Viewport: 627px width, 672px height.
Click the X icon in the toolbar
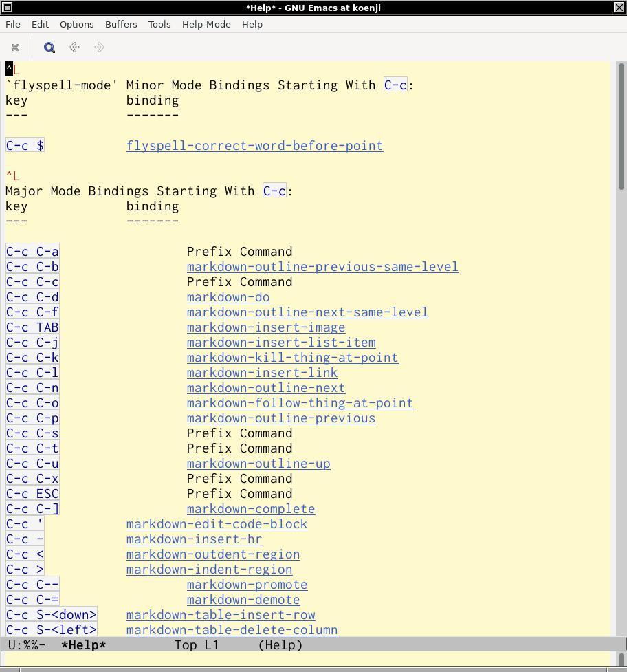coord(15,47)
